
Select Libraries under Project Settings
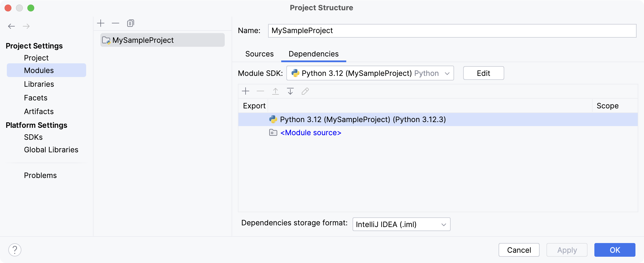39,84
